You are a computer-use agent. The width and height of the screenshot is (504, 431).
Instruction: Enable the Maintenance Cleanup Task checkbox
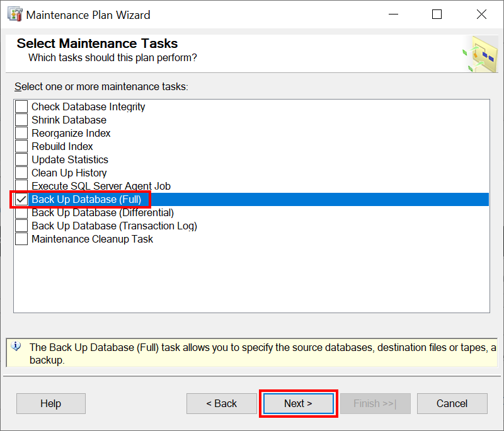click(21, 239)
